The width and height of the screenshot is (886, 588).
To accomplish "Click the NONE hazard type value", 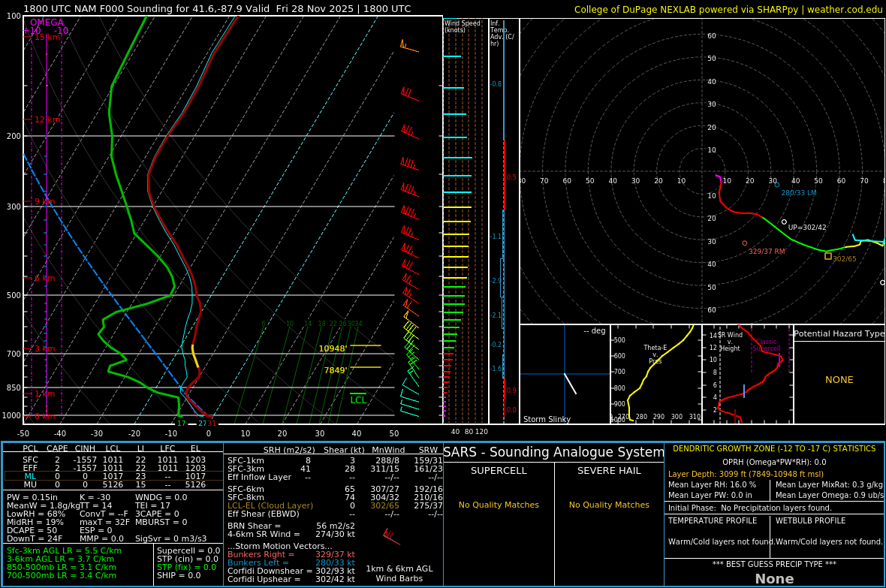I will coord(839,380).
